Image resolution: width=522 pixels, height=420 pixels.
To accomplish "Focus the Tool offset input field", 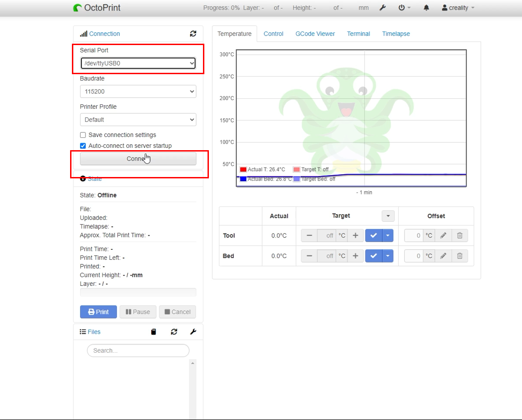I will click(x=414, y=236).
